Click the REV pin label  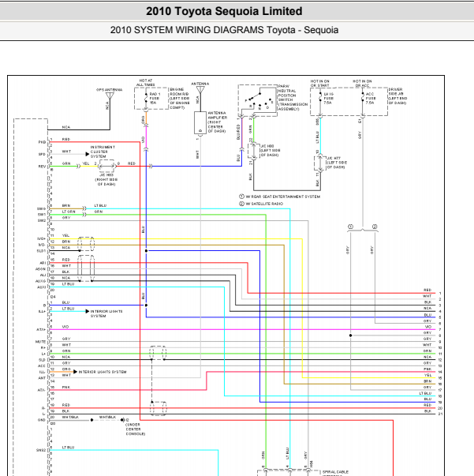click(42, 167)
